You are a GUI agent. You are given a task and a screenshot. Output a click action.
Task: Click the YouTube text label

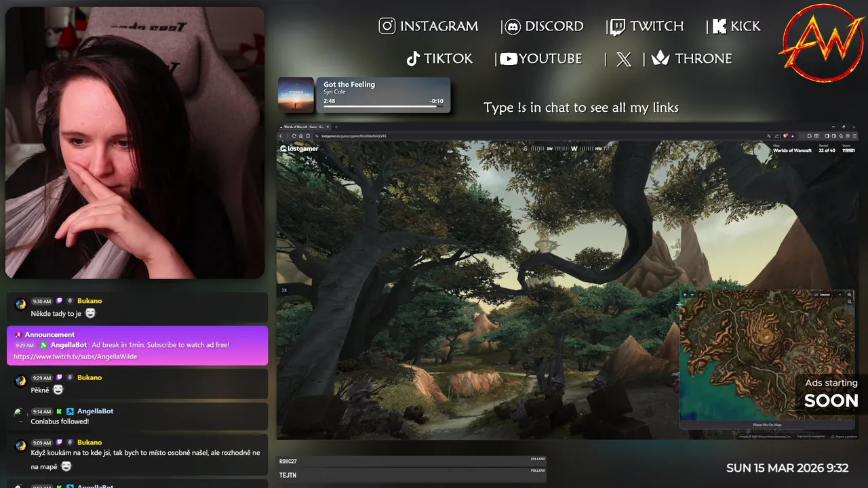551,59
